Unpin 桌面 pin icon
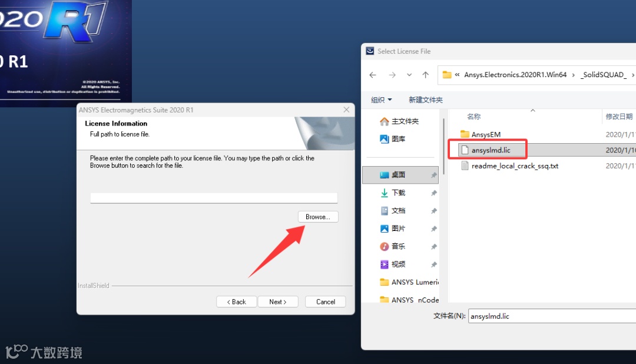This screenshot has height=364, width=636. click(x=433, y=175)
